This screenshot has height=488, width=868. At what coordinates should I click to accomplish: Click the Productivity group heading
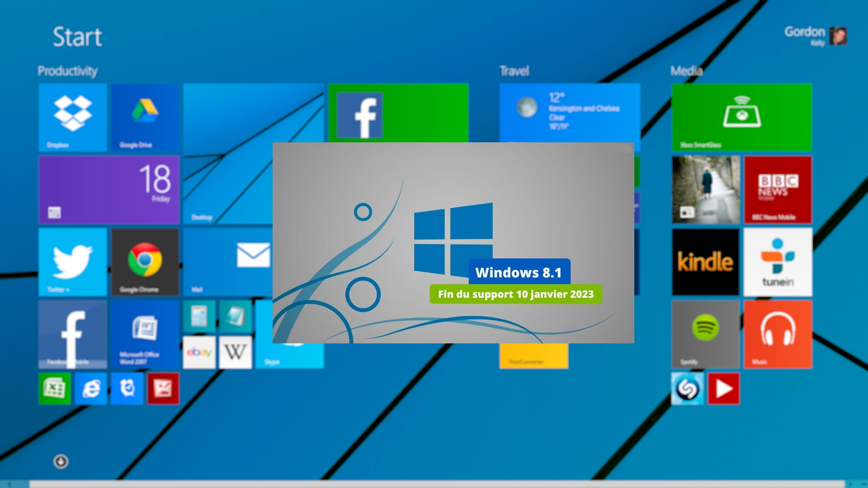68,71
